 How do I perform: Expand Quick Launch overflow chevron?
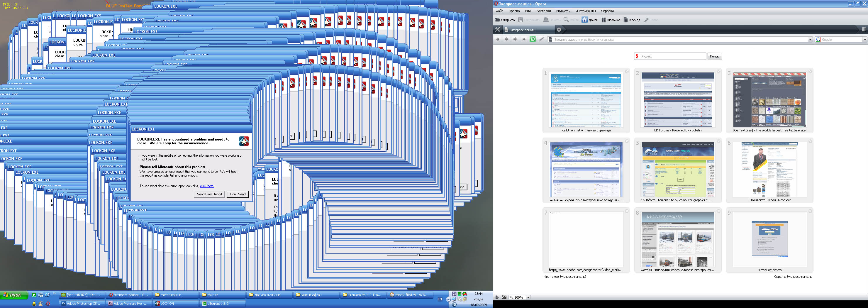click(54, 294)
